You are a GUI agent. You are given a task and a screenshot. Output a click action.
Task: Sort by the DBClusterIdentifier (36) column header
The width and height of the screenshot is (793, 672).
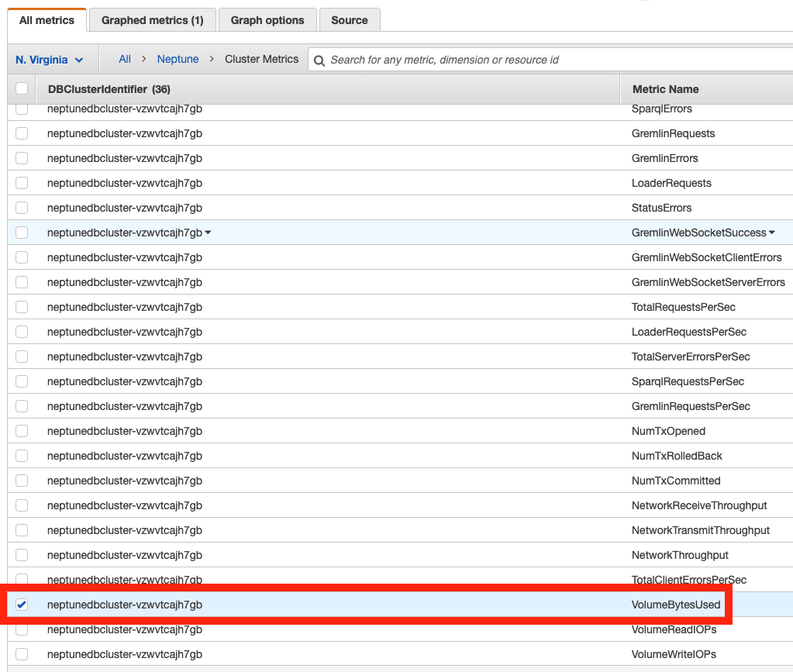click(x=109, y=89)
